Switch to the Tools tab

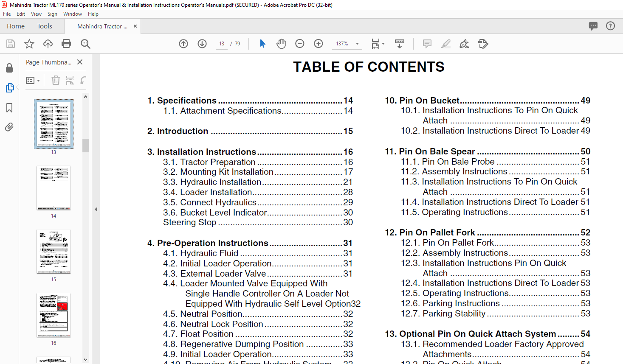(x=45, y=26)
